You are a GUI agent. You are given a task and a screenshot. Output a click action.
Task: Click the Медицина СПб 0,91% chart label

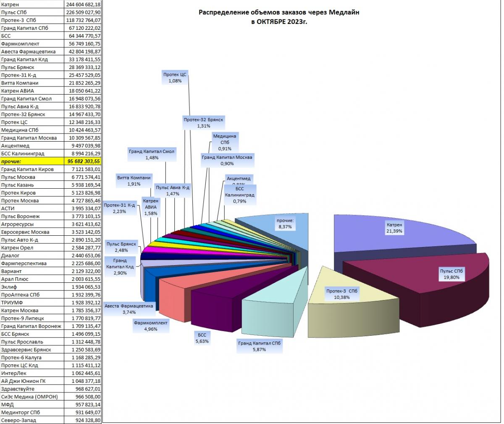click(x=225, y=142)
